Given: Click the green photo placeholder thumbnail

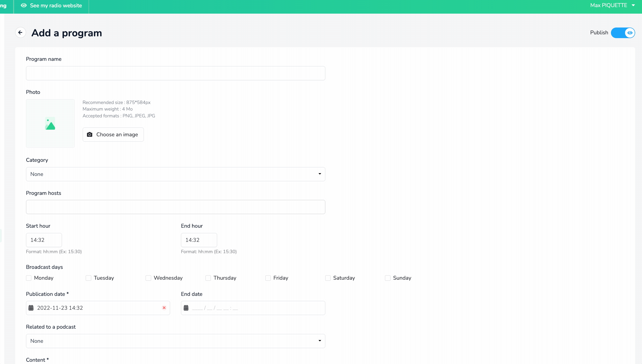Looking at the screenshot, I should 50,123.
